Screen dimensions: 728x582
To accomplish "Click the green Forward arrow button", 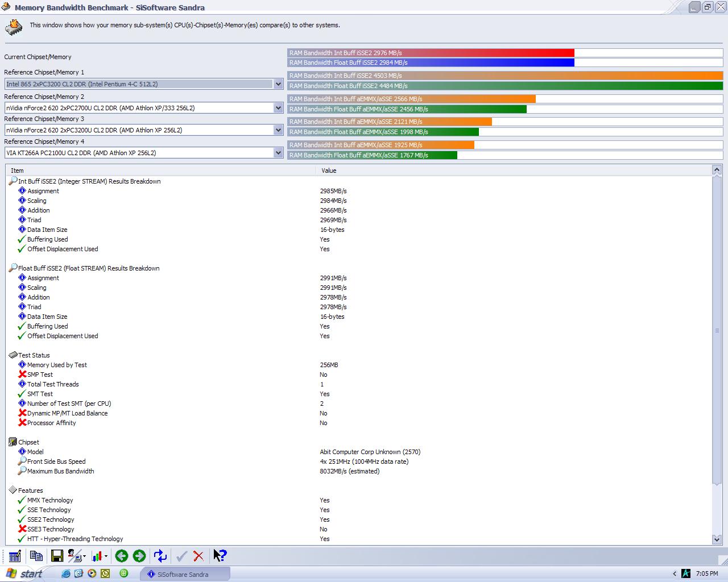I will [139, 556].
